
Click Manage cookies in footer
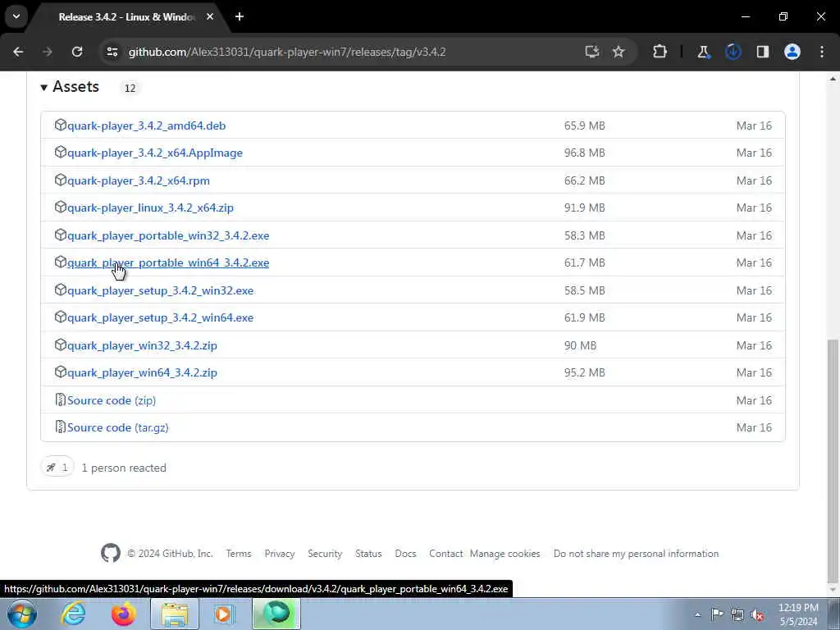(504, 554)
